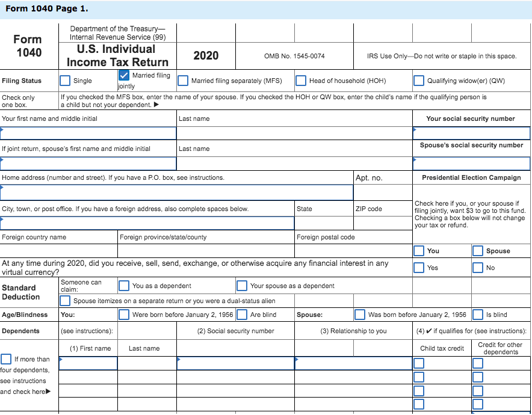The image size is (532, 415).
Task: Check Child tax credit for second dependent row
Action: pos(419,377)
